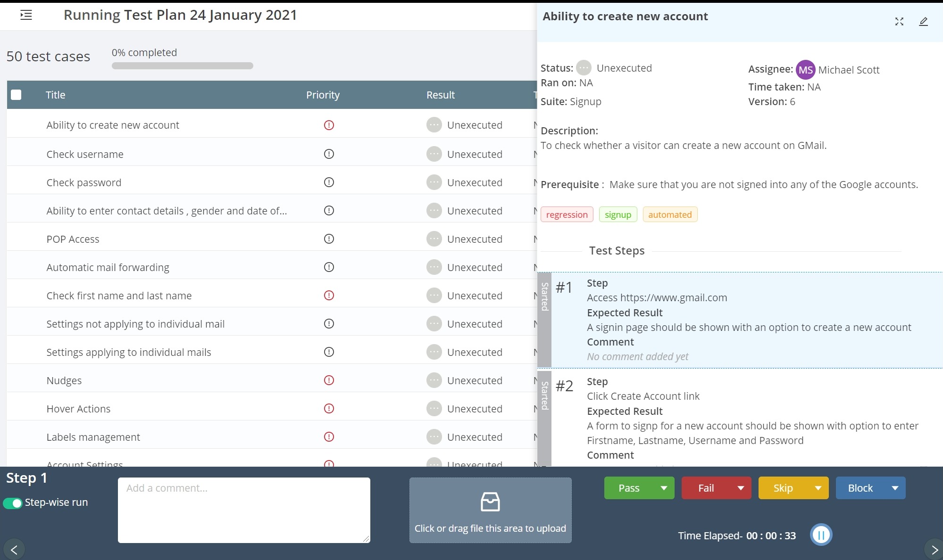Go to next test case with right arrow
Viewport: 943px width, 560px height.
click(x=932, y=549)
